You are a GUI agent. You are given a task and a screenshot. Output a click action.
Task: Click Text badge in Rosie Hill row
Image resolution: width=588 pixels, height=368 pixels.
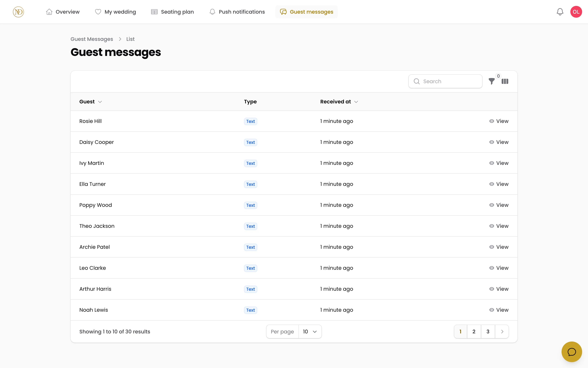(250, 121)
